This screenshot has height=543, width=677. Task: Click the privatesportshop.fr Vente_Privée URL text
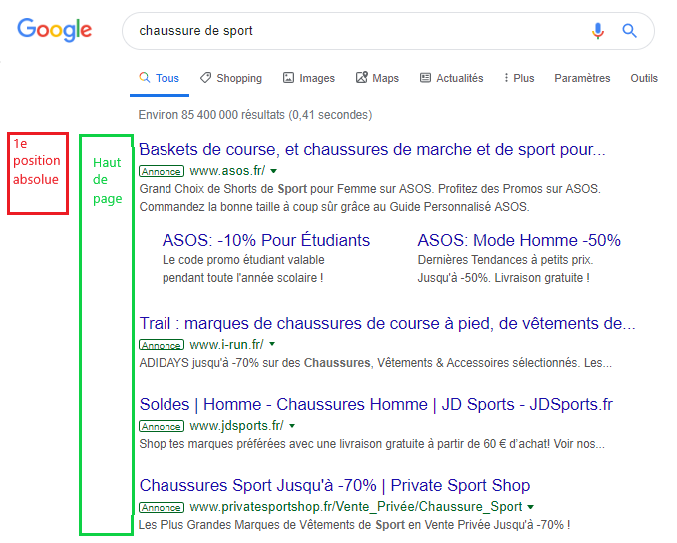(x=356, y=507)
